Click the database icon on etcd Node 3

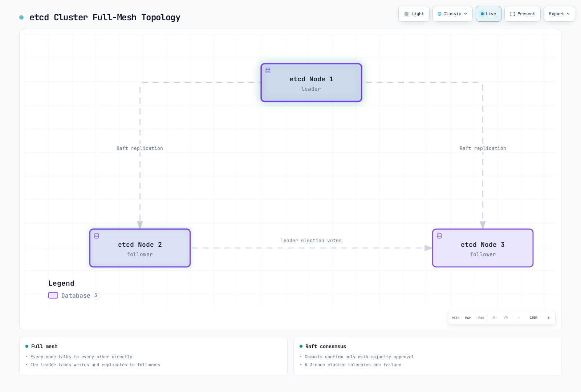coord(439,236)
